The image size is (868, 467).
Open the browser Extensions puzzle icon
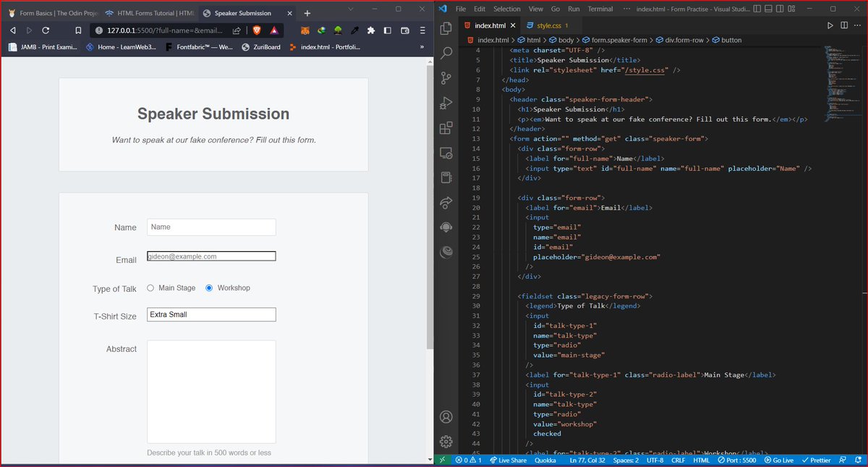pyautogui.click(x=371, y=30)
